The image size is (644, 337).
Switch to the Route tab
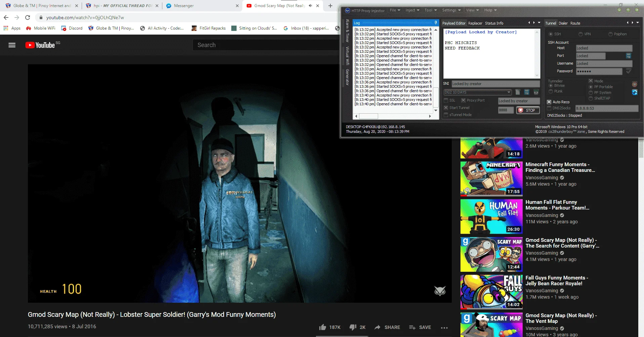pyautogui.click(x=575, y=23)
